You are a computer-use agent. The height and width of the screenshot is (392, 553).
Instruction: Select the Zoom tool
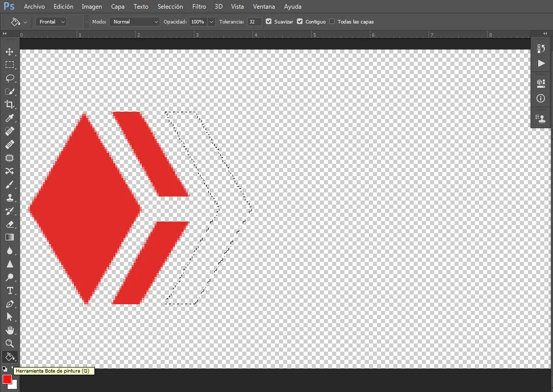tap(10, 344)
